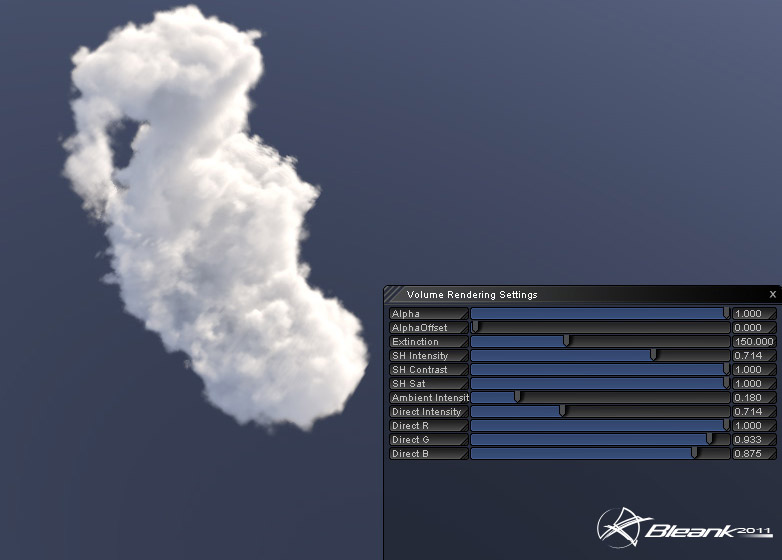Click the Direct B slider handle
782x560 pixels.
pos(695,453)
